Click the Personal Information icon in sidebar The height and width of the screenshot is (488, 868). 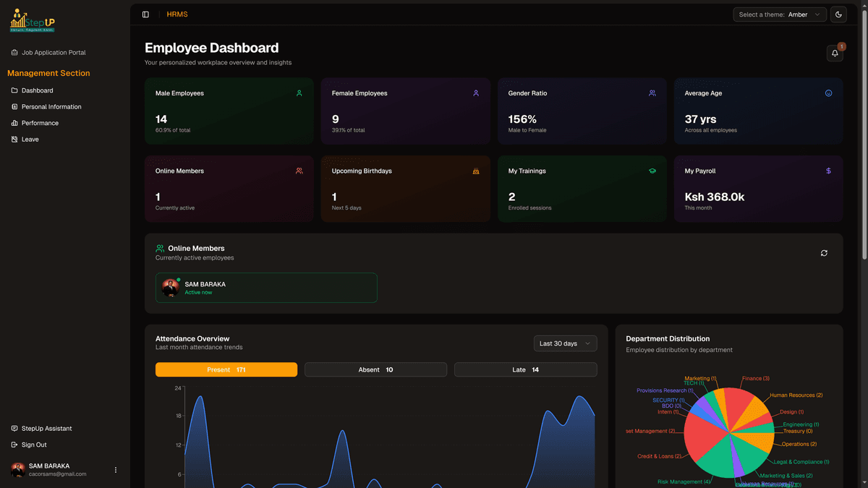(14, 107)
